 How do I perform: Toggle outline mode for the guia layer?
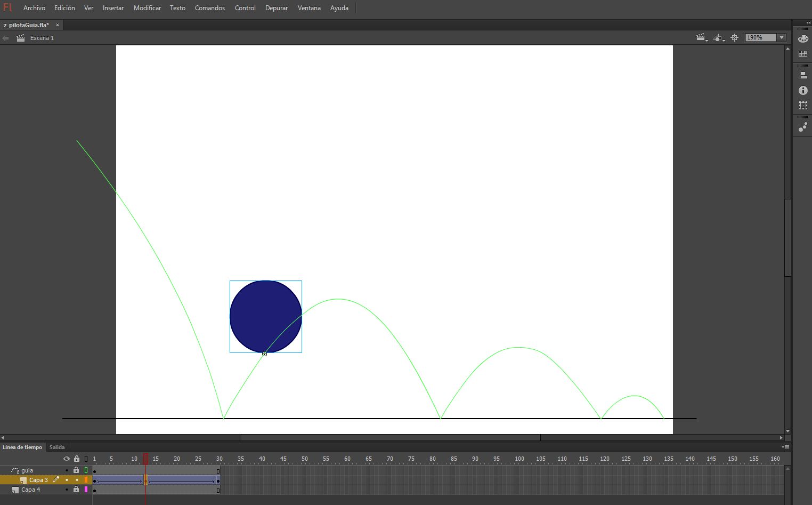point(86,470)
